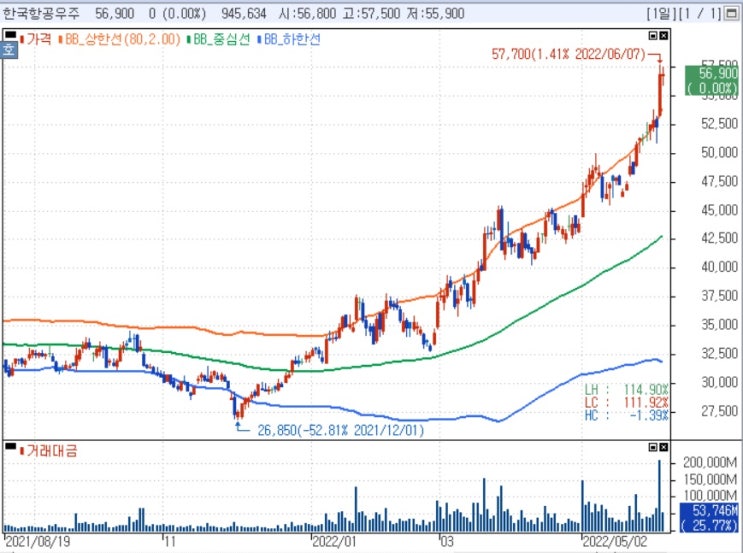Screen dimensions: 743x553
Task: Minimize the 거래대금 volume panel
Action: pyautogui.click(x=653, y=447)
